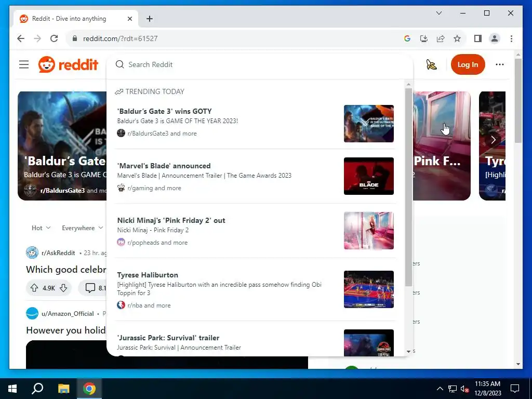Reload the page
The image size is (532, 399).
[54, 38]
